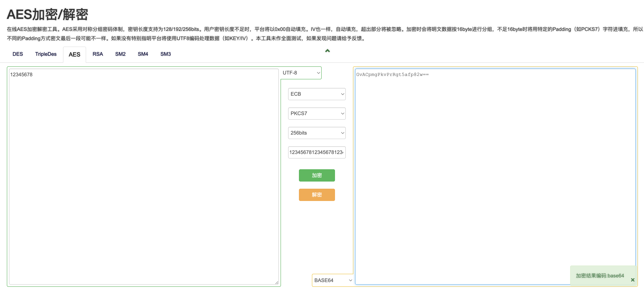This screenshot has height=290, width=644.
Task: Expand the PKCS7 padding dropdown
Action: click(x=316, y=113)
